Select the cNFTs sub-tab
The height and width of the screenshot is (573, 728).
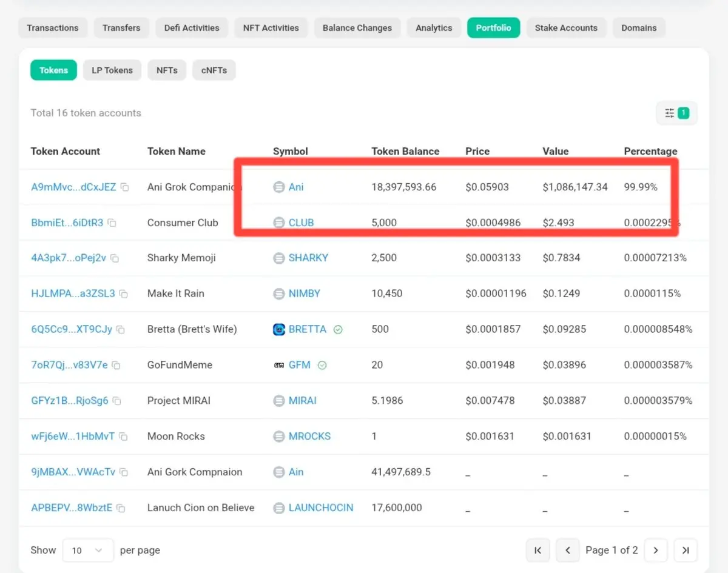tap(214, 70)
